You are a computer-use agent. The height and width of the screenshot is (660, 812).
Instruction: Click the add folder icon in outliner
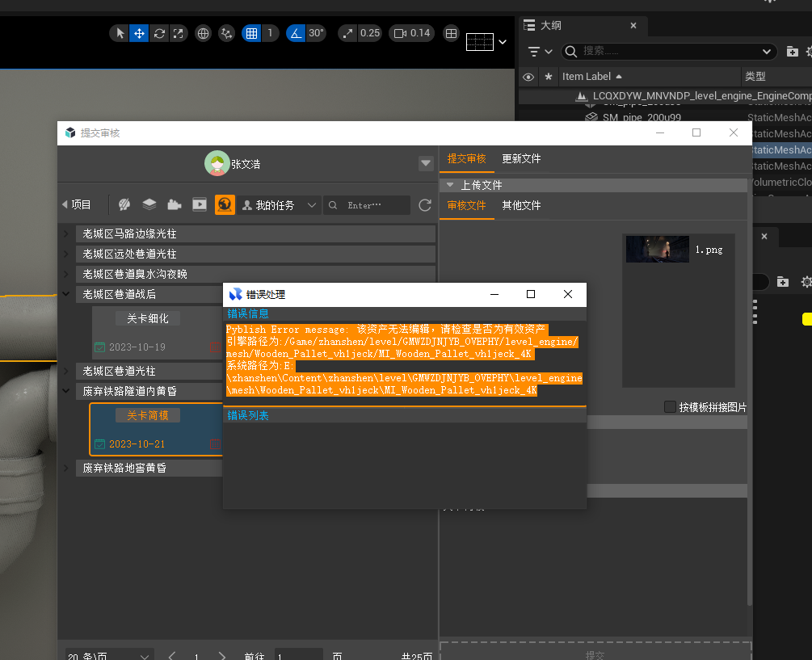793,52
